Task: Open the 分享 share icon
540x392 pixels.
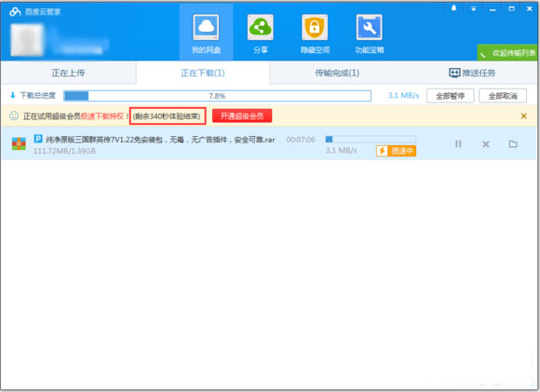Action: point(261,28)
